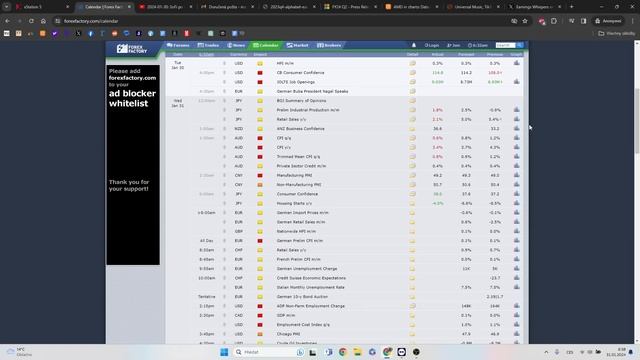The height and width of the screenshot is (360, 640).
Task: Open detail folder for AUD CPI y/y
Action: coord(412,147)
